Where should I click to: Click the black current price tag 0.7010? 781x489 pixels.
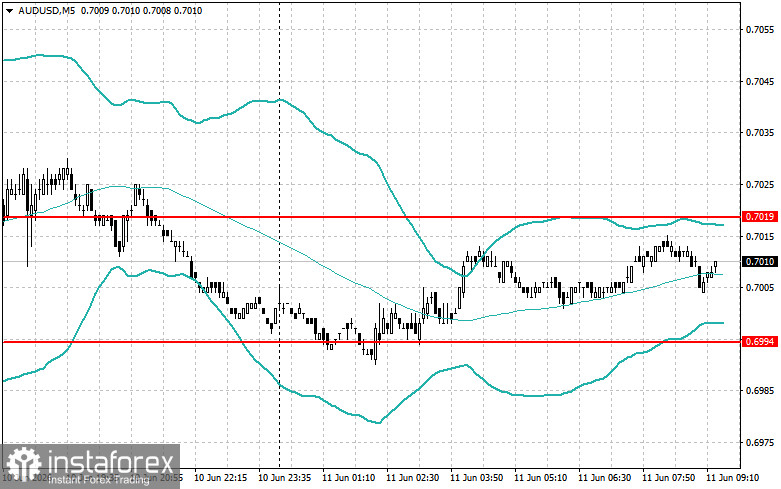[x=760, y=261]
